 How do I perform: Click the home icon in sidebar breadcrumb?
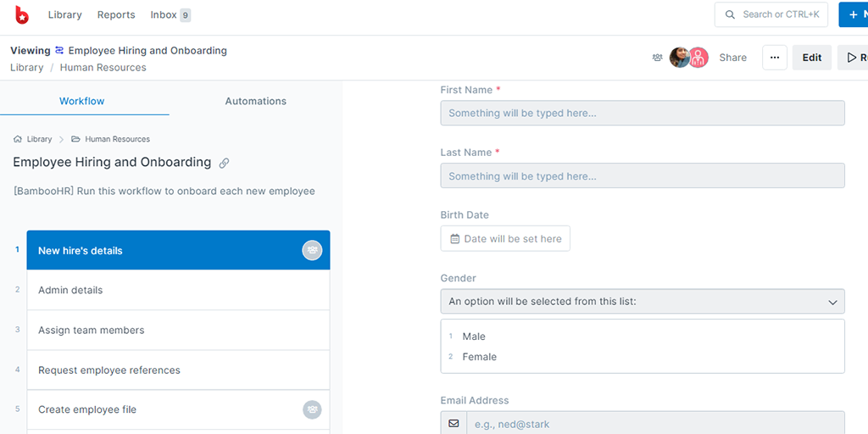tap(18, 139)
